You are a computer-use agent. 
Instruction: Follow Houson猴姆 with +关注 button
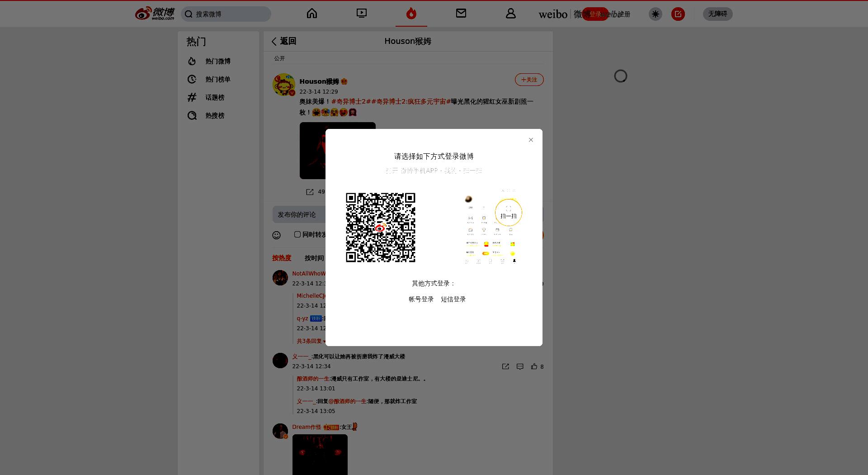(529, 80)
